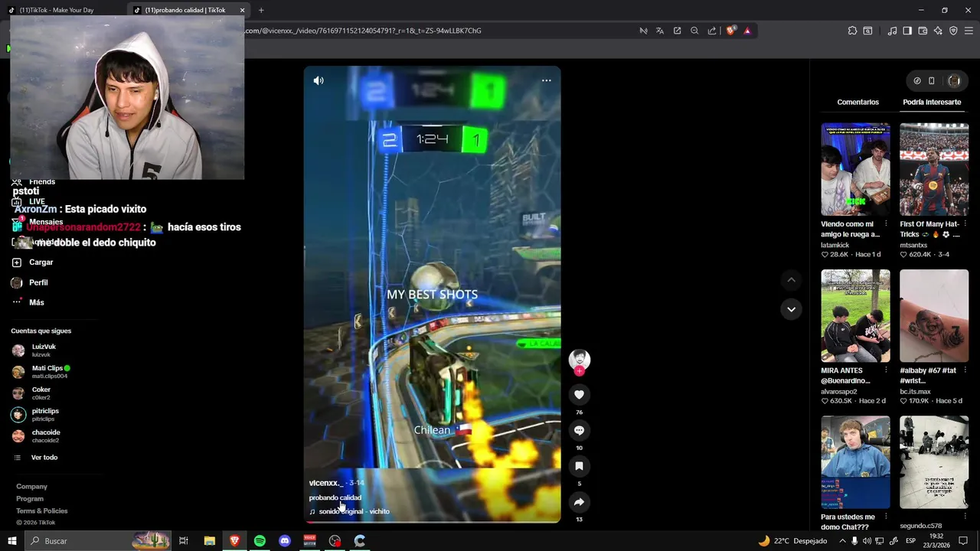The height and width of the screenshot is (551, 980).
Task: Open the taskbar weather 22°C Despejado widget
Action: tap(792, 541)
